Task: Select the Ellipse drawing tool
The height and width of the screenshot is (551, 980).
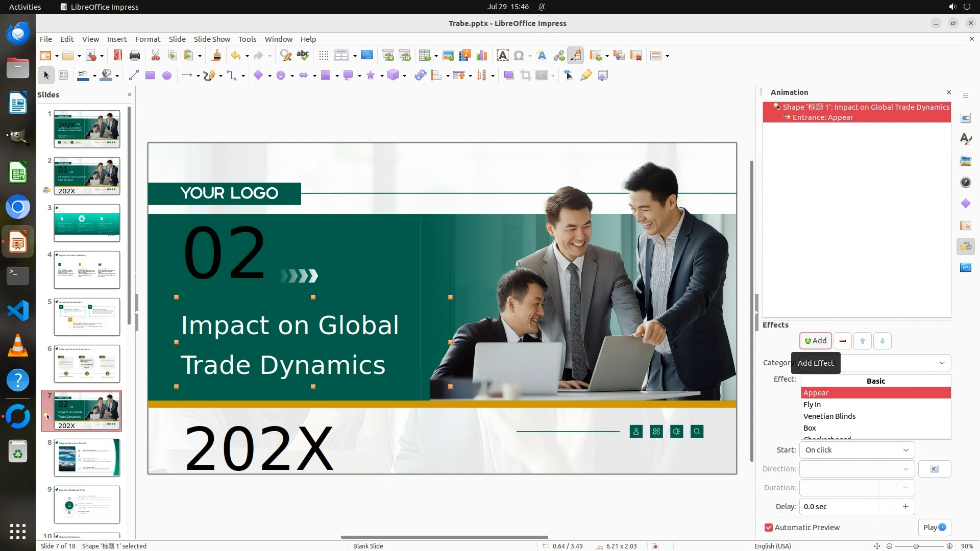Action: tap(166, 76)
